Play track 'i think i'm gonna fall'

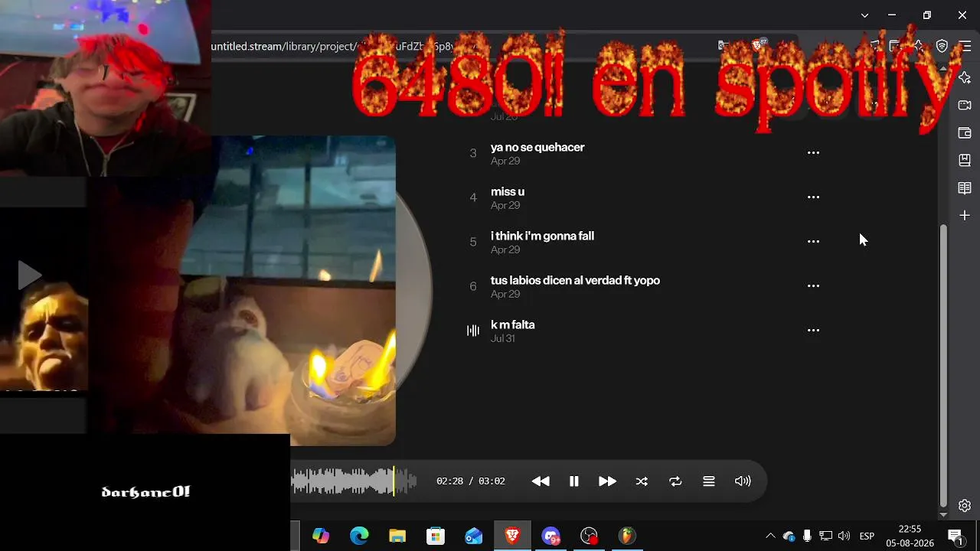[542, 236]
